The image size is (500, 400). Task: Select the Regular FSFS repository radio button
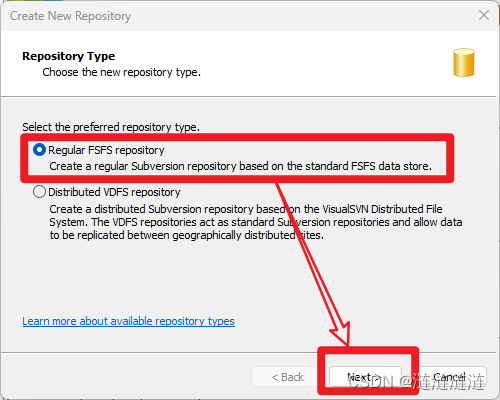(x=39, y=150)
